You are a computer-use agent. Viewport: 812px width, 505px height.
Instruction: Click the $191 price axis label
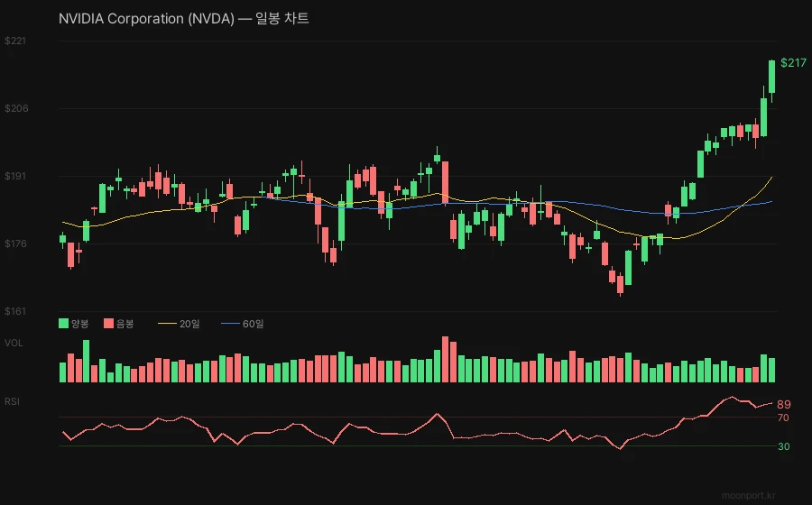(15, 176)
